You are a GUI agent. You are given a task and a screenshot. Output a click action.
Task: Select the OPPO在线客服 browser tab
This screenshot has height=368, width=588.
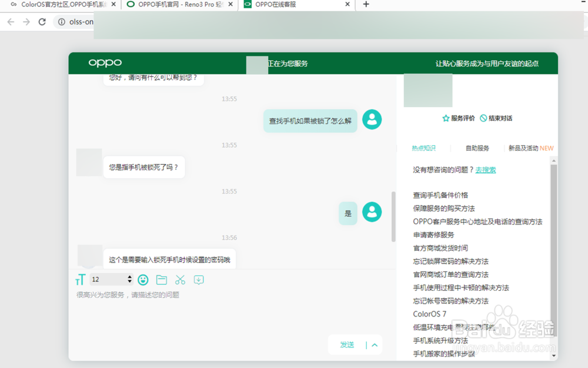tap(296, 5)
